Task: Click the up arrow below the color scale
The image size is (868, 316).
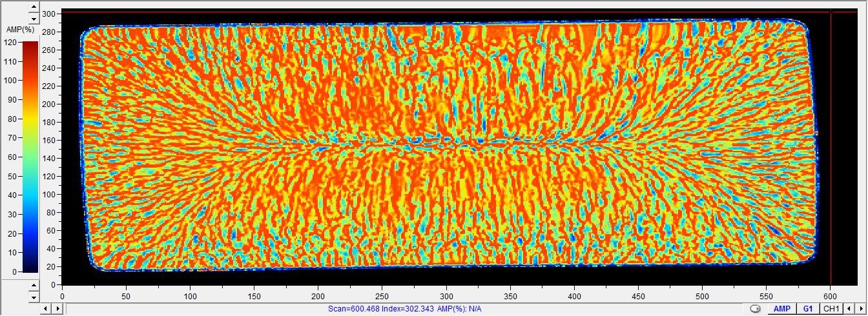Action: 34,284
